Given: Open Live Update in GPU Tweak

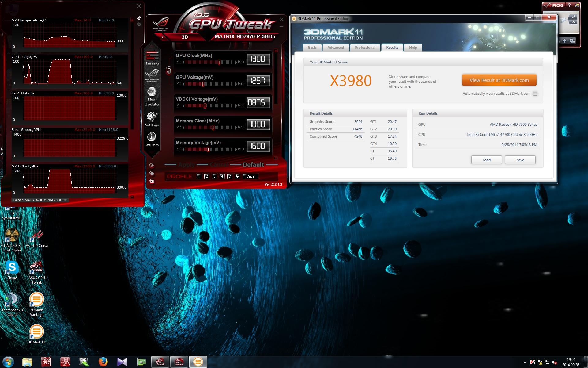Looking at the screenshot, I should pos(152,96).
